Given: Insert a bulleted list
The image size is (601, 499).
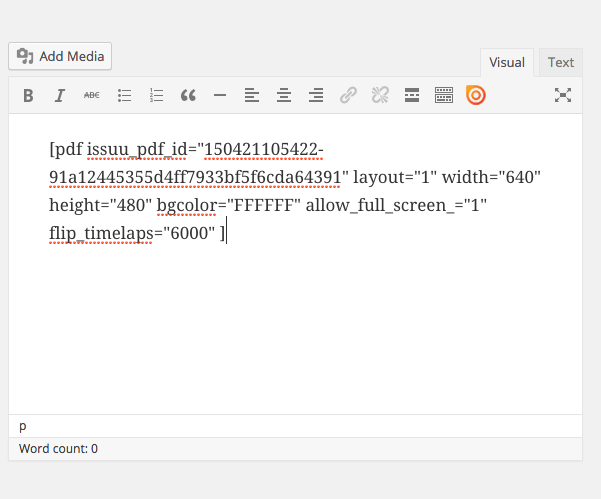Looking at the screenshot, I should coord(124,95).
